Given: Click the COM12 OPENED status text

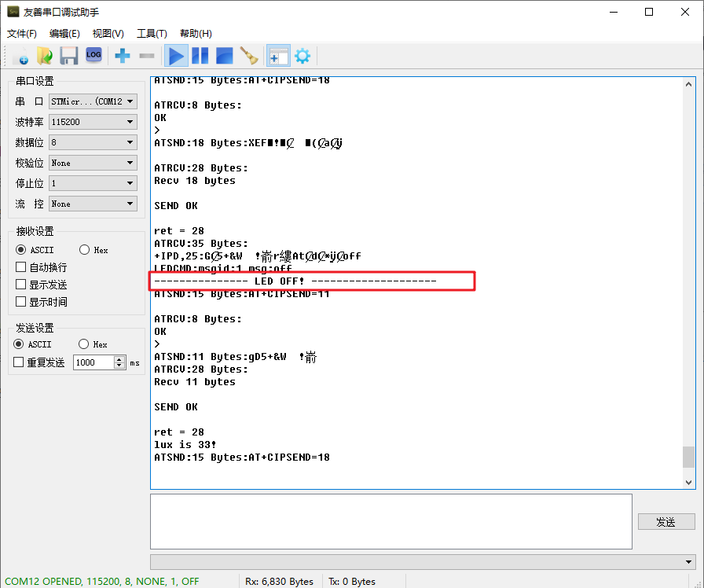Looking at the screenshot, I should 102,581.
